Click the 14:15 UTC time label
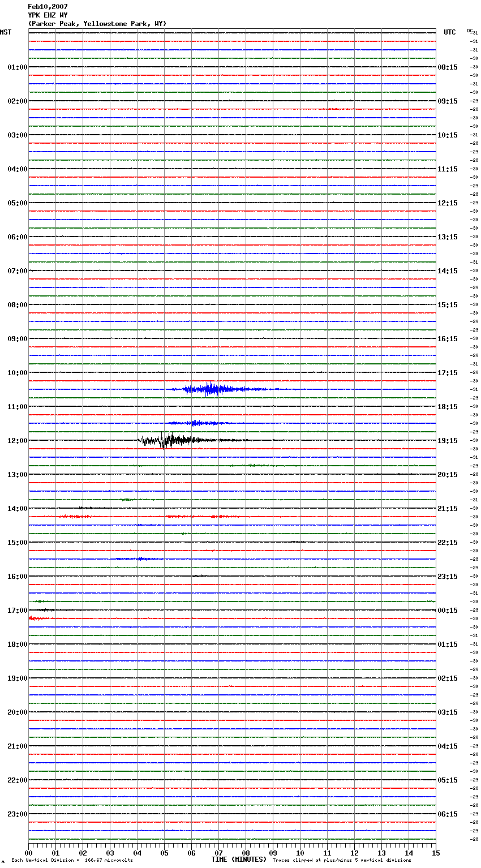The width and height of the screenshot is (481, 868). (x=448, y=271)
